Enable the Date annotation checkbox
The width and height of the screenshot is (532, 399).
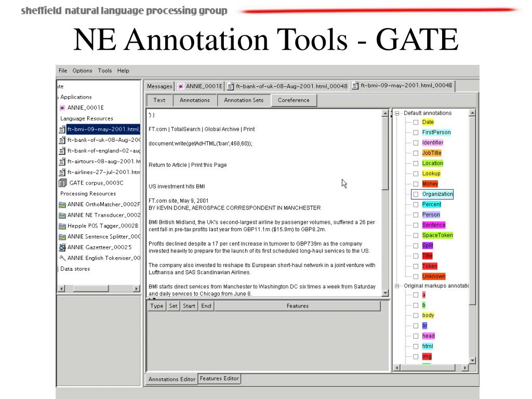416,123
